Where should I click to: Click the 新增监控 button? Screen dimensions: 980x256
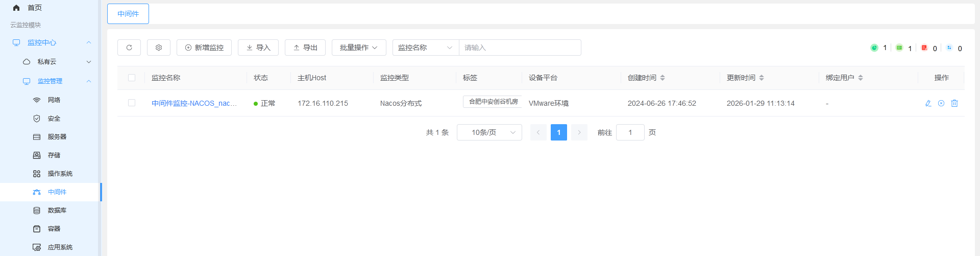204,48
